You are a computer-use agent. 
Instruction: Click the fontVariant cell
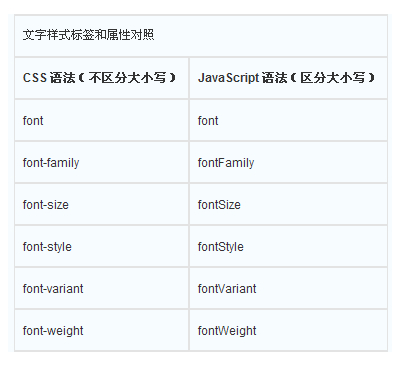[288, 288]
